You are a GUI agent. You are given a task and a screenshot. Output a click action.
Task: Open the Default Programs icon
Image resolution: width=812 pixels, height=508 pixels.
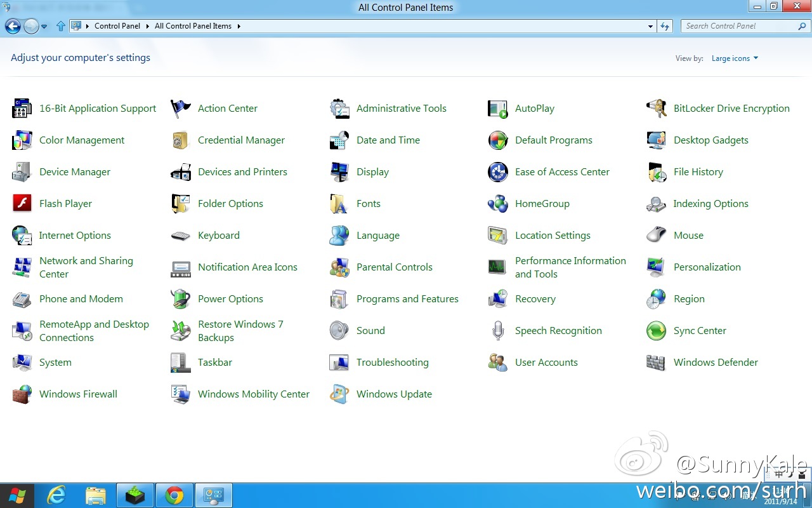[498, 140]
